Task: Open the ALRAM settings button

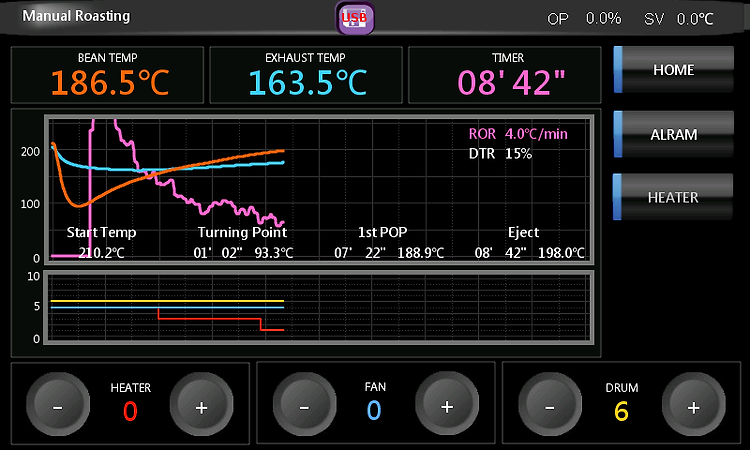Action: click(673, 134)
